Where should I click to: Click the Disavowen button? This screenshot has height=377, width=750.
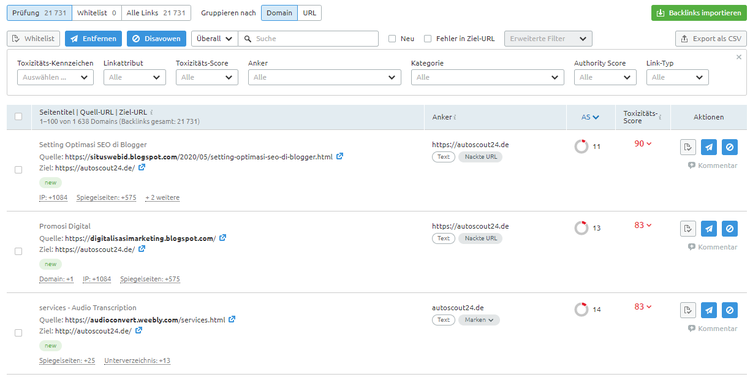156,39
